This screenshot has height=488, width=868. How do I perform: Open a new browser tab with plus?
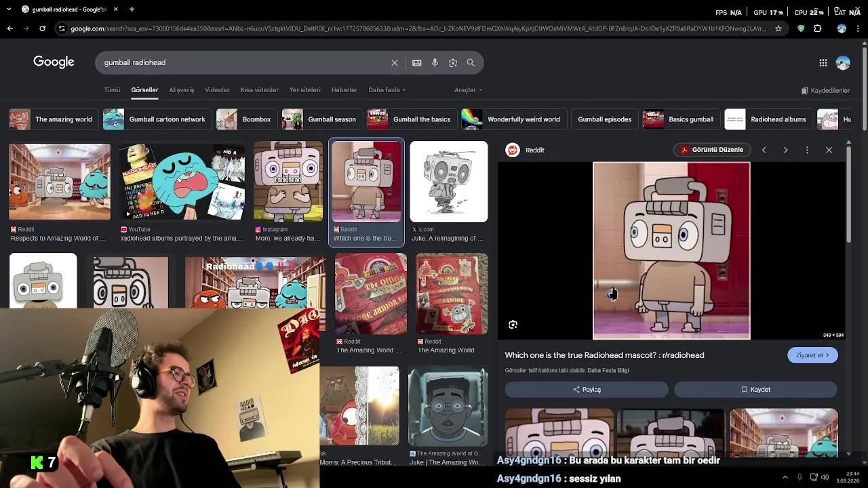click(132, 9)
